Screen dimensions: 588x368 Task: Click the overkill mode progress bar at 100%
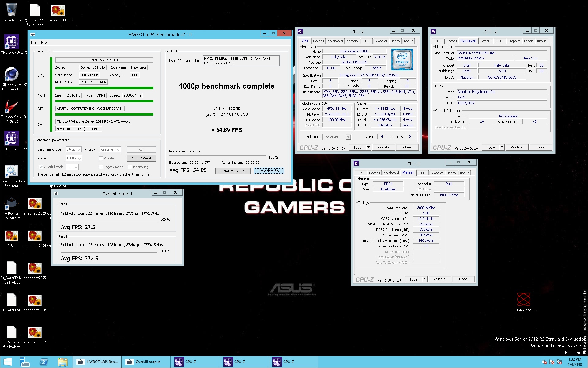pos(217,155)
